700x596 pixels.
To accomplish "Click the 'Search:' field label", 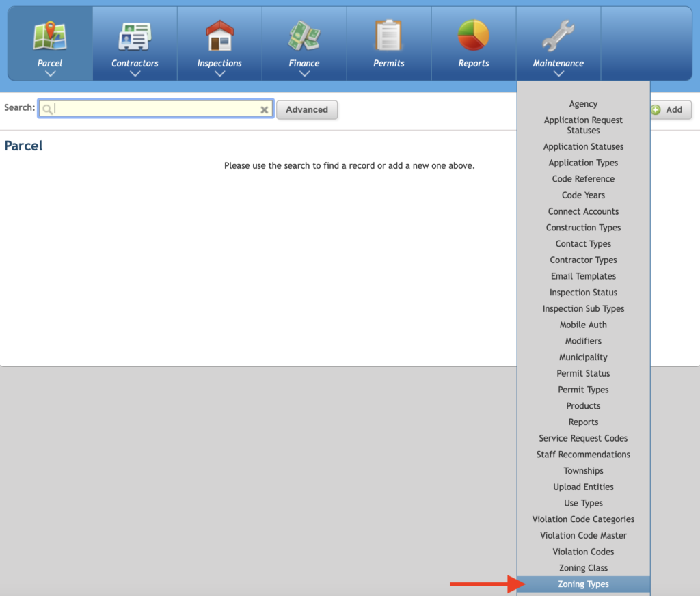I will (19, 107).
